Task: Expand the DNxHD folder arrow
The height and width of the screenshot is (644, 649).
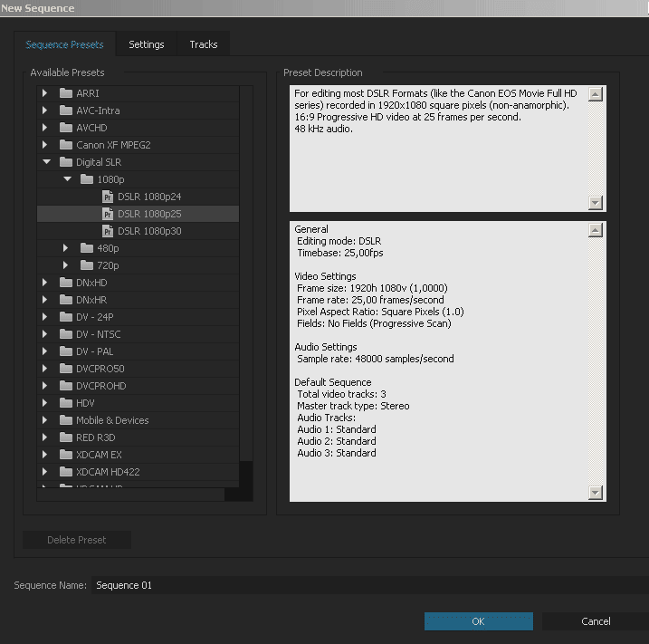Action: 44,283
